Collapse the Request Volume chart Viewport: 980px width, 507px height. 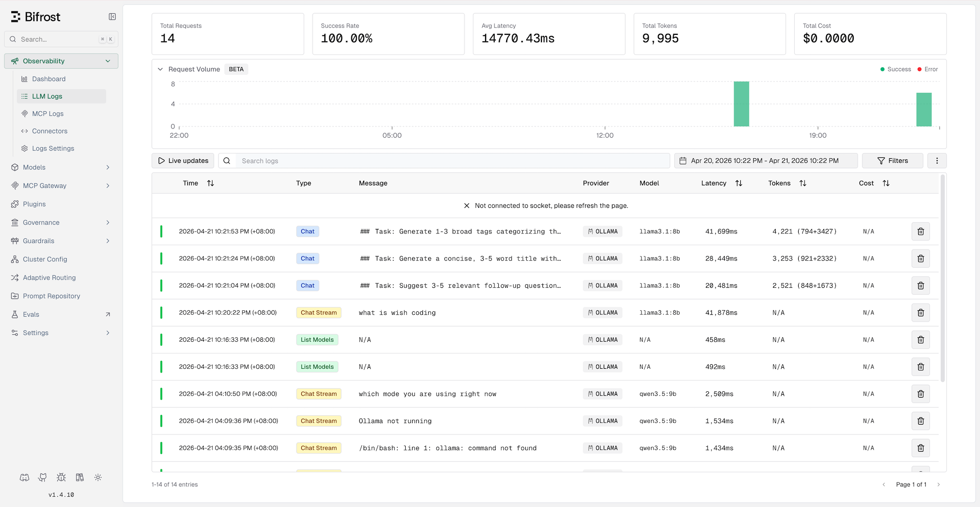(x=160, y=69)
